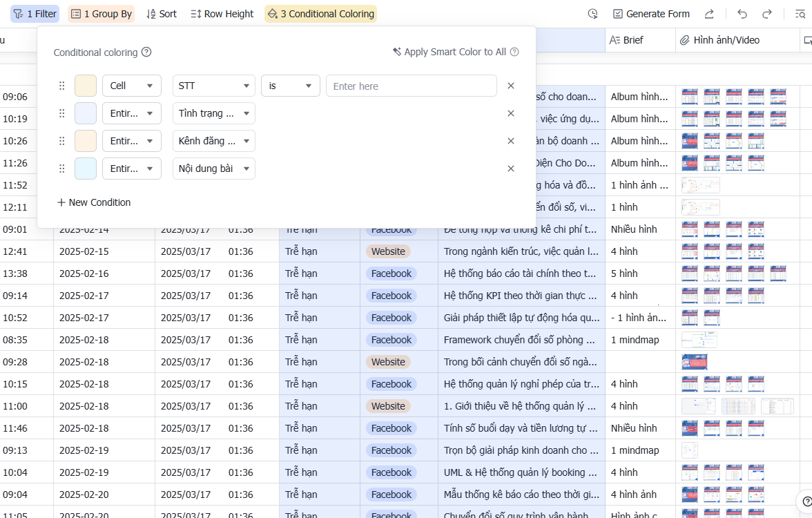Open thumbnail in the 09:28 row
This screenshot has height=518, width=812.
point(695,362)
